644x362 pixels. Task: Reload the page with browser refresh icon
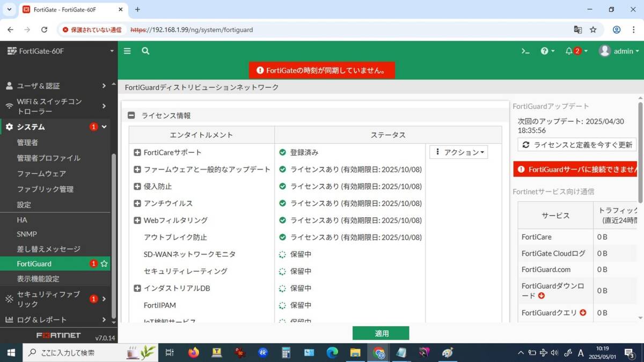click(44, 30)
